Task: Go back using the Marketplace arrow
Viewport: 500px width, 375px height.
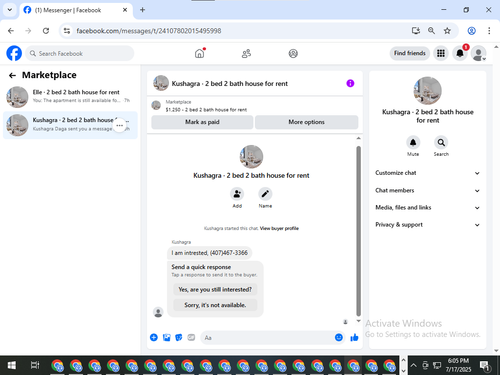Action: tap(12, 76)
